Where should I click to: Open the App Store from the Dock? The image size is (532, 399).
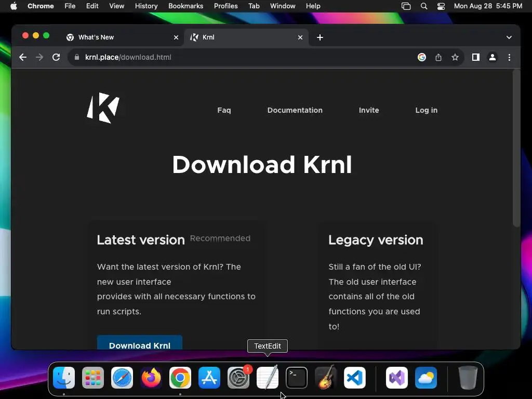[x=209, y=378]
